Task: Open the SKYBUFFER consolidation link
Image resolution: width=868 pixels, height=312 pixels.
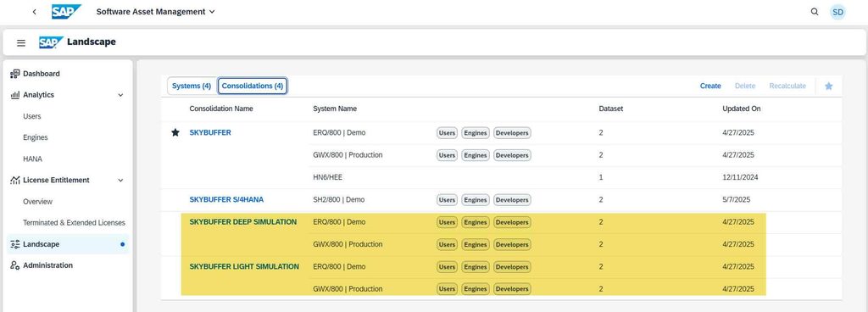Action: pyautogui.click(x=210, y=133)
